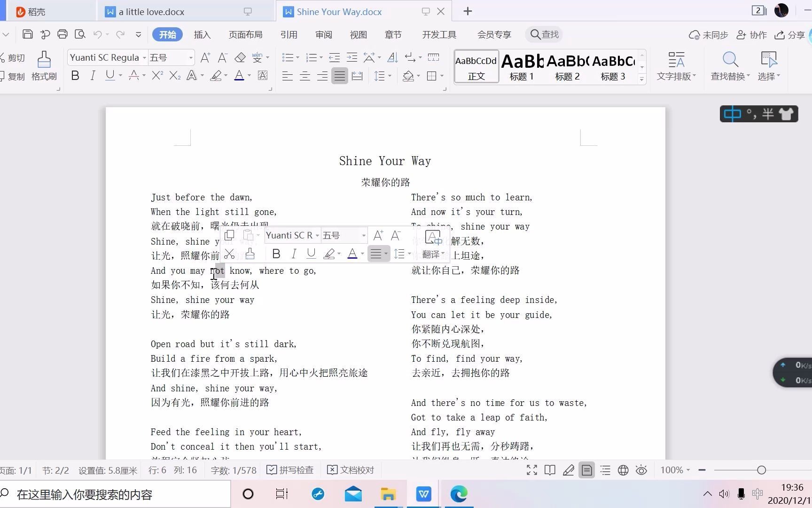Click the translate (翻译) icon in mini toolbar
Viewport: 812px width, 508px height.
[x=433, y=245]
